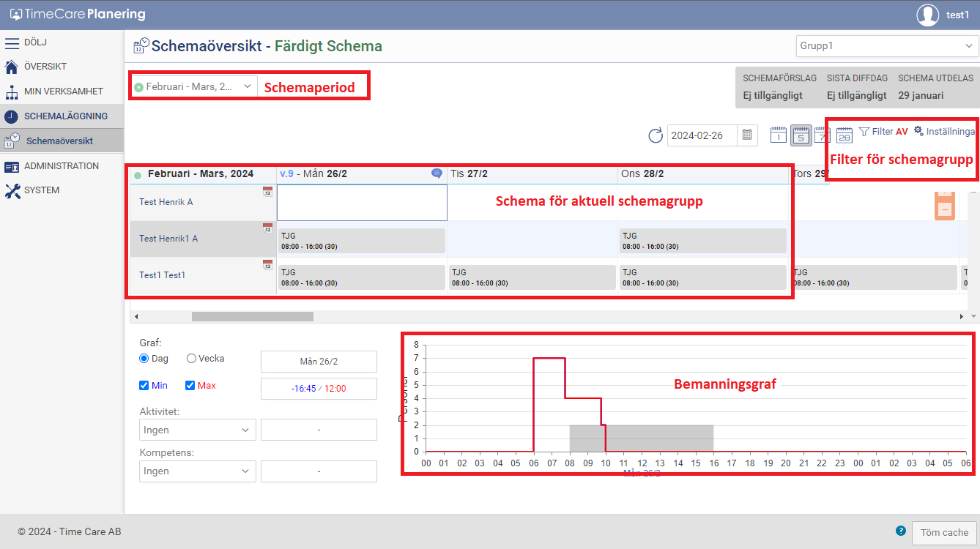Open the Aktivitet dropdown set to Ingen
This screenshot has height=549, width=980.
click(198, 430)
